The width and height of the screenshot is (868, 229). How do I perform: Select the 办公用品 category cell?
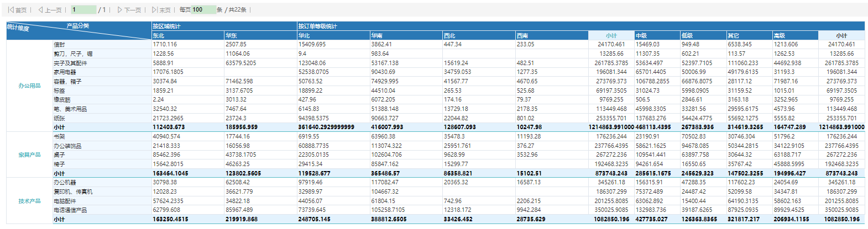[29, 86]
